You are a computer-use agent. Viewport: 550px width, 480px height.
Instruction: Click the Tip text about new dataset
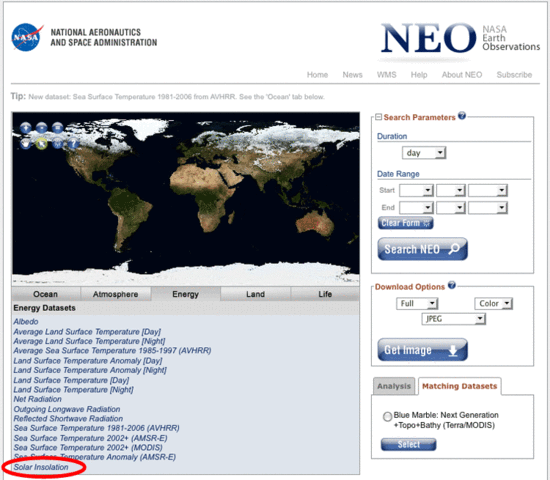pos(168,96)
